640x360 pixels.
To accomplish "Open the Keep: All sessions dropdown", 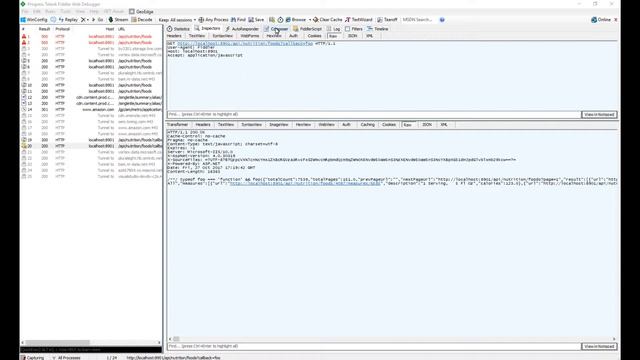I will coord(177,20).
